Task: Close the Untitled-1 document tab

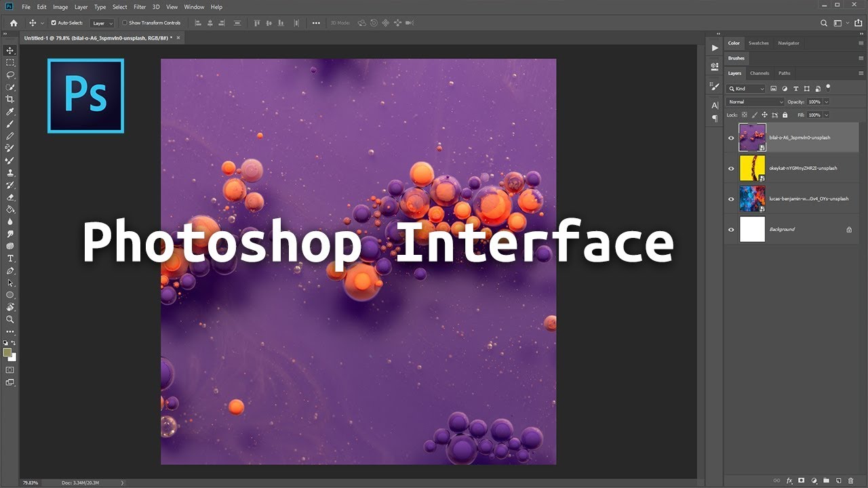Action: coord(179,38)
